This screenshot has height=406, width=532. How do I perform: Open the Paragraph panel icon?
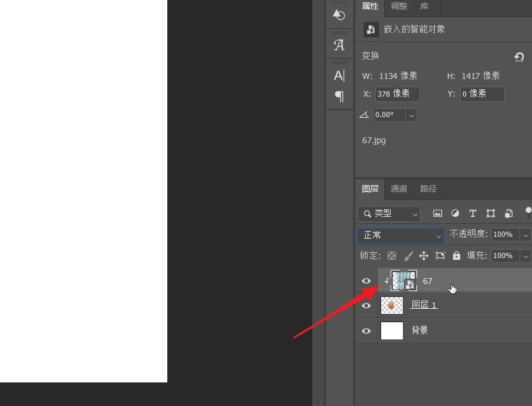pyautogui.click(x=339, y=96)
